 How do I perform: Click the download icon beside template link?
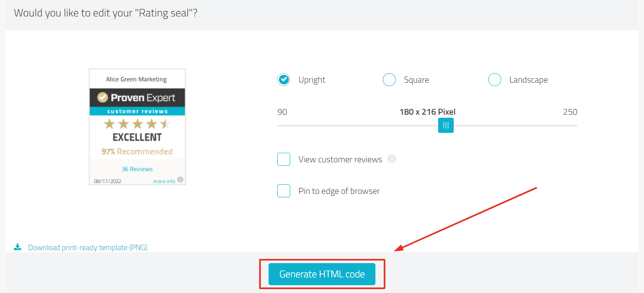(x=18, y=247)
